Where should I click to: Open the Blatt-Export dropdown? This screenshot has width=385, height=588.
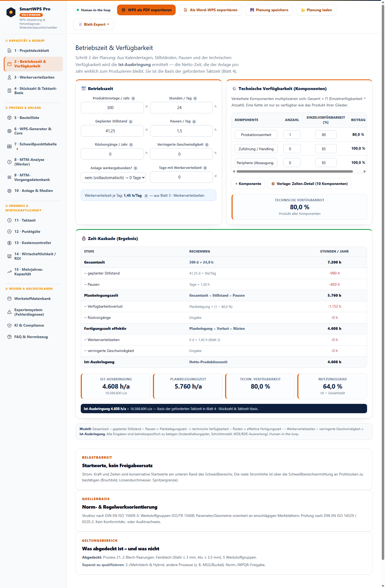point(94,24)
